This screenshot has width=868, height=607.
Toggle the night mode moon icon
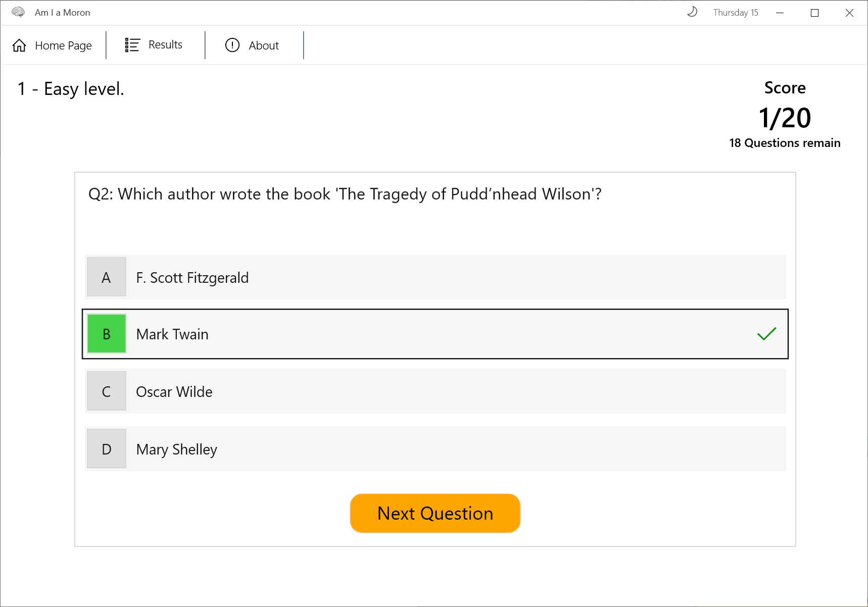(692, 12)
